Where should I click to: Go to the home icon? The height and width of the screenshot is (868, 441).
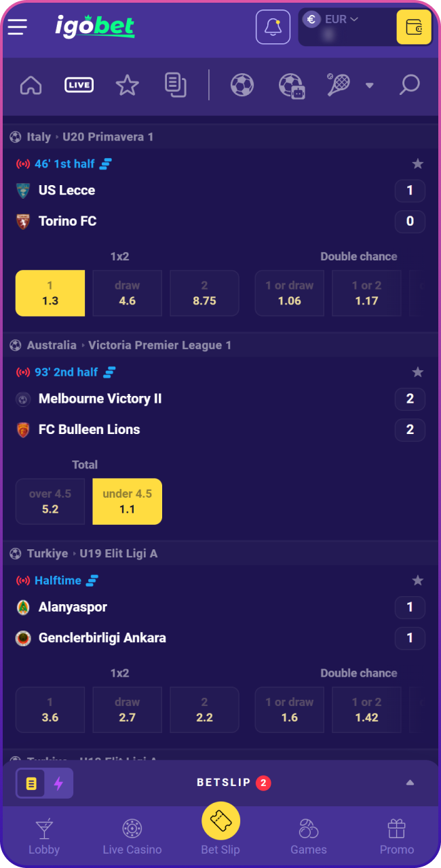coord(31,85)
